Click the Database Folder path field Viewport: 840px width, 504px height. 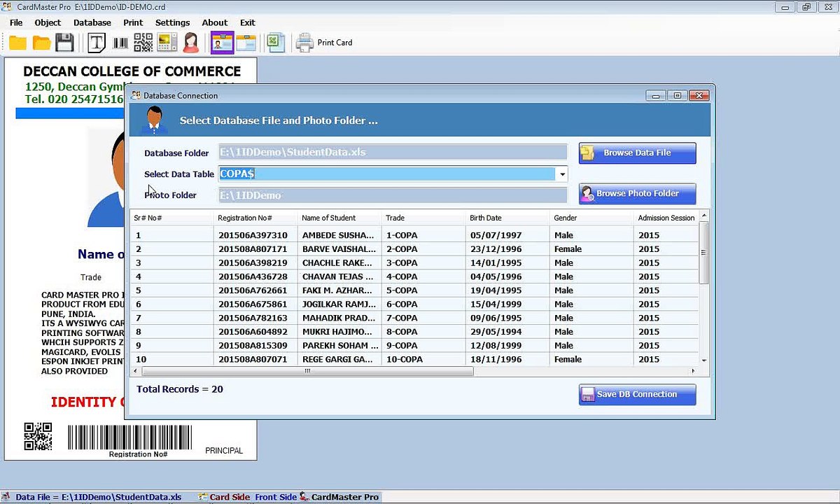[x=393, y=153]
